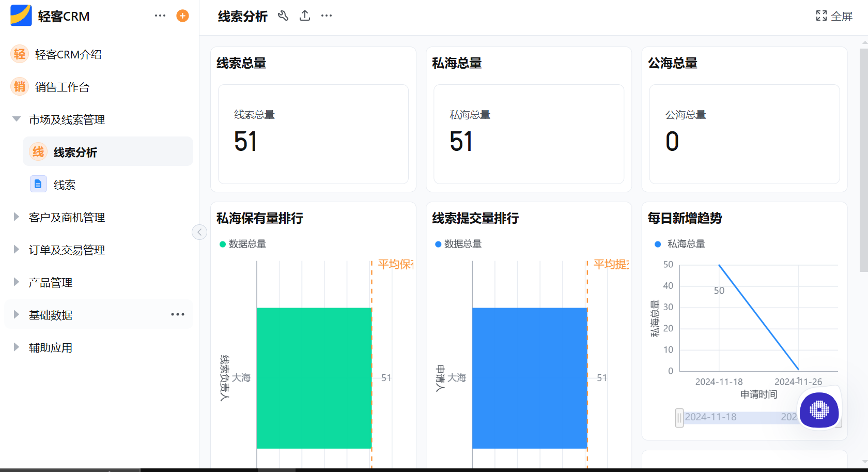This screenshot has width=868, height=472.
Task: Click the 数据总量 legend under 私海保有量排行
Action: [x=243, y=243]
